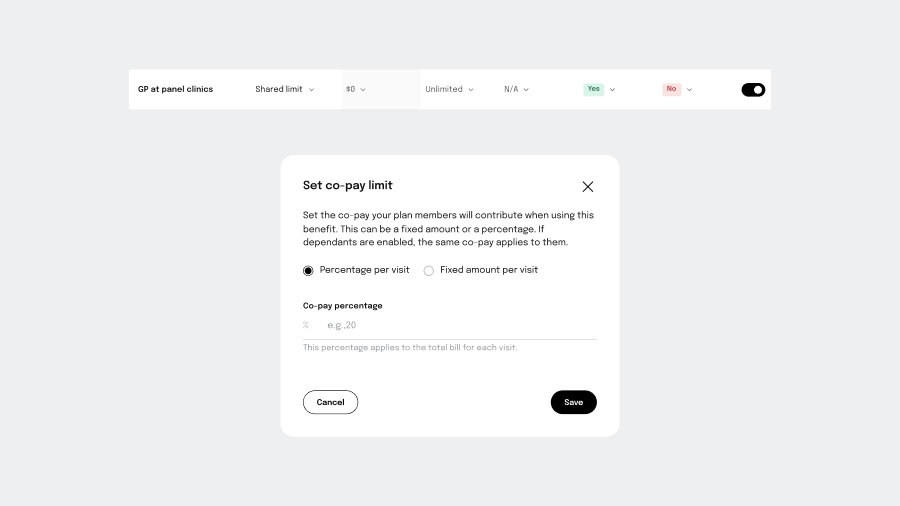Screen dimensions: 900x506
Task: Open the Shared limit dropdown
Action: tap(284, 89)
